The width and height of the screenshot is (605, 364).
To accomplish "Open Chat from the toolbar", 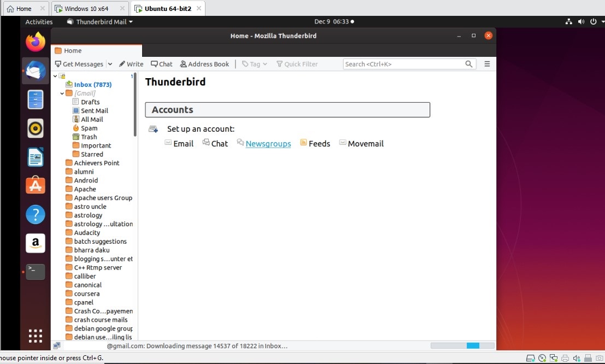I will (x=162, y=64).
